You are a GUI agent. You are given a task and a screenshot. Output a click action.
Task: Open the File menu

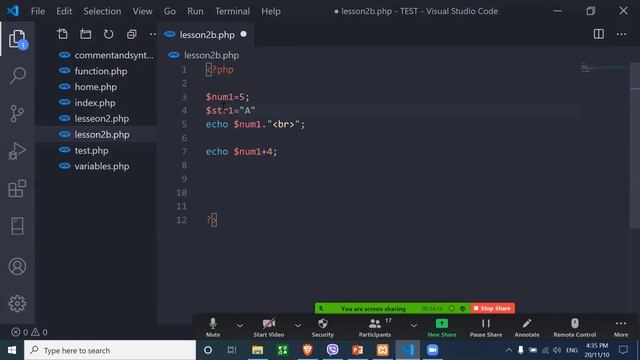pyautogui.click(x=38, y=11)
